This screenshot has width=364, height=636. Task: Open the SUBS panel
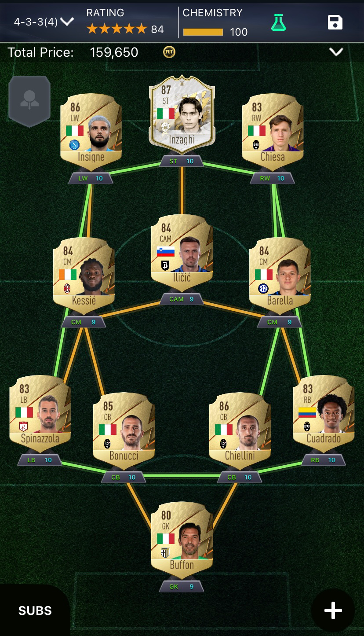coord(35,610)
